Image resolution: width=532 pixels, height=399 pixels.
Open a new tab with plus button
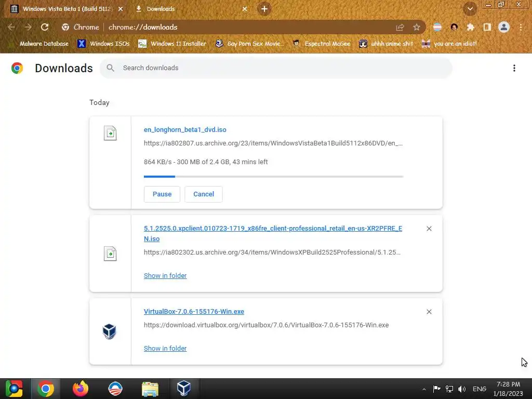(264, 9)
